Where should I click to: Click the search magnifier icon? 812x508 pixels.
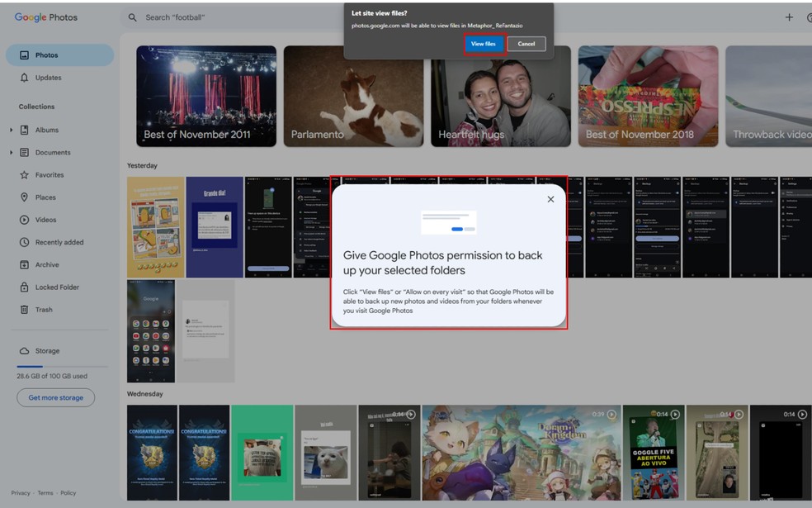(133, 17)
